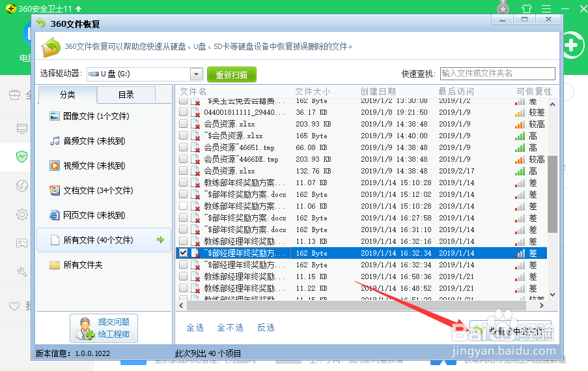Click file icon of 044001811111_29440 row
Screen dimensions: 588x371
click(195, 112)
